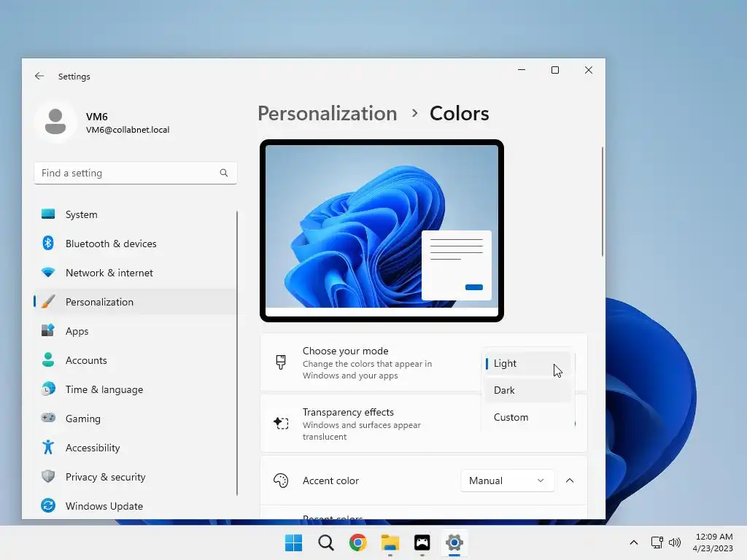The image size is (747, 560).
Task: Click the Accounts person icon
Action: (x=48, y=359)
